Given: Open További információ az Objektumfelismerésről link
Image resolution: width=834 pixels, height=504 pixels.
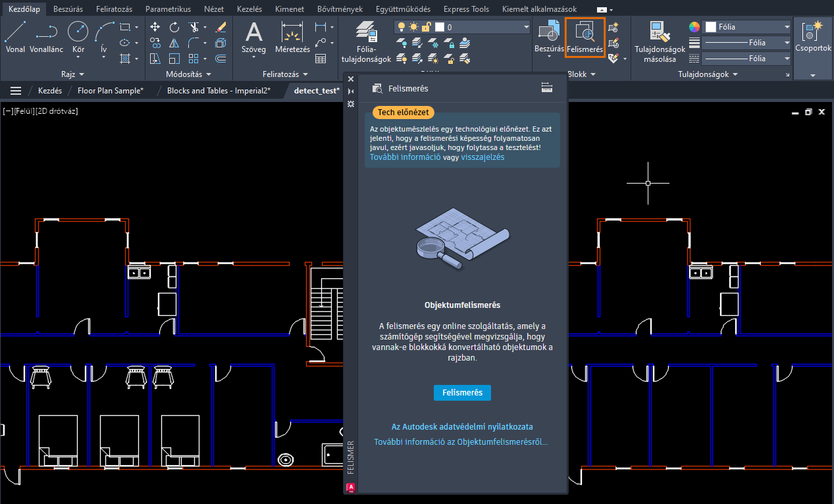Looking at the screenshot, I should click(x=461, y=442).
